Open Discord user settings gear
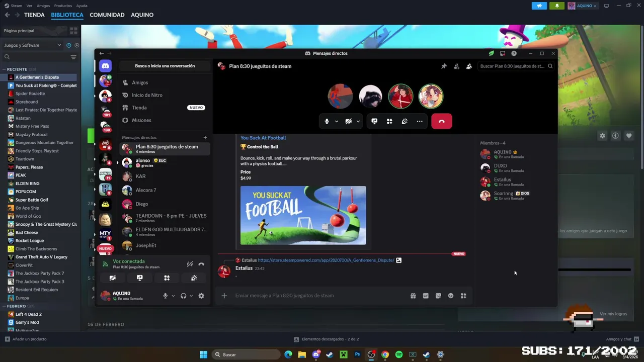The width and height of the screenshot is (644, 362). pyautogui.click(x=201, y=296)
